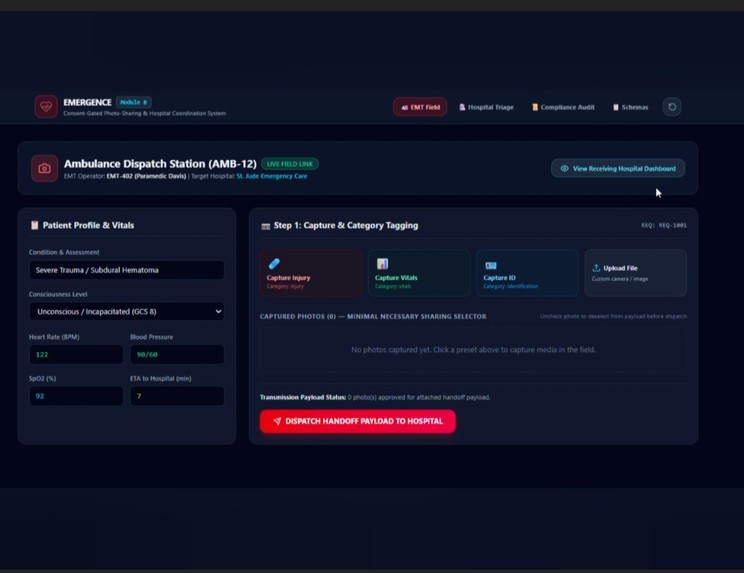Click the reset refresh icon in header
744x573 pixels.
click(672, 107)
